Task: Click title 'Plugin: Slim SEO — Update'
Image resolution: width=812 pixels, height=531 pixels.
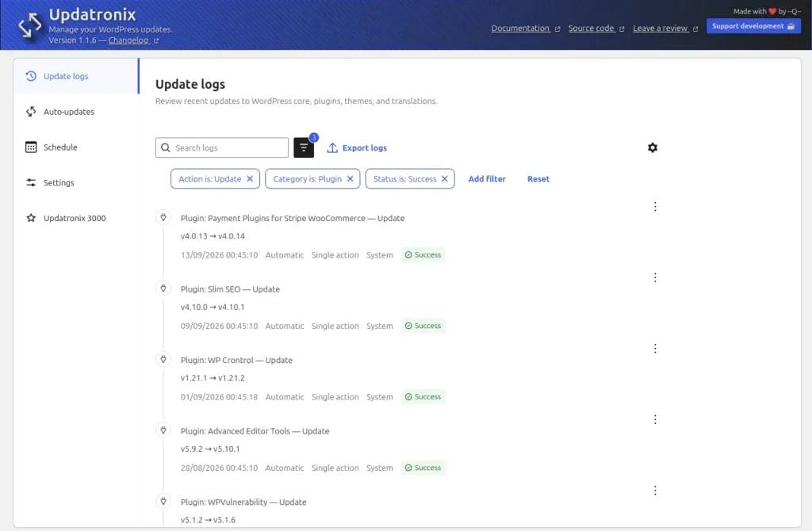Action: (x=230, y=289)
